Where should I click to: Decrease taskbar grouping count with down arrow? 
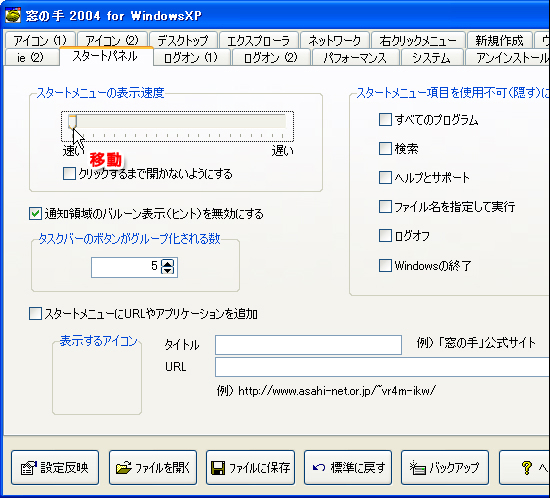pyautogui.click(x=167, y=271)
